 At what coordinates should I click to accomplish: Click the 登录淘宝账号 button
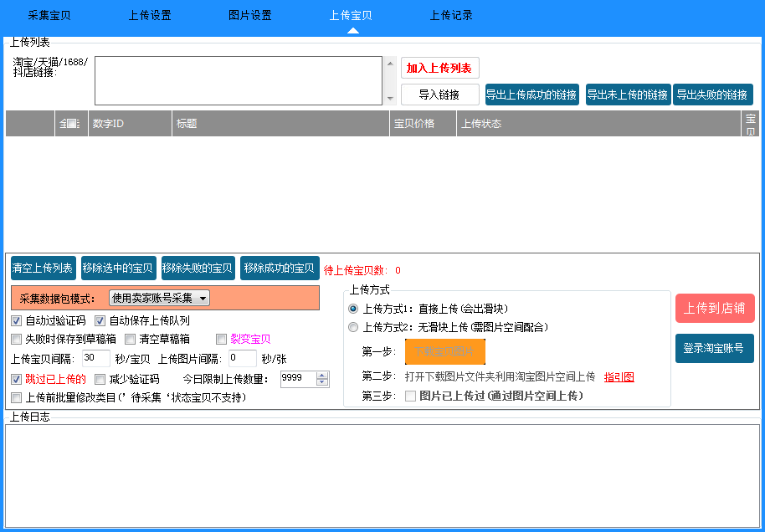[x=715, y=348]
